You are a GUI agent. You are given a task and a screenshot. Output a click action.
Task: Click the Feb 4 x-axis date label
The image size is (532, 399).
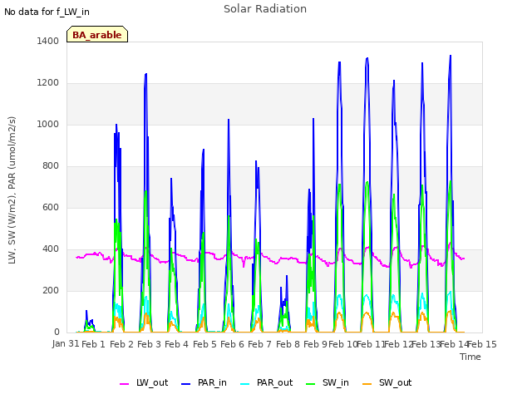click(176, 344)
